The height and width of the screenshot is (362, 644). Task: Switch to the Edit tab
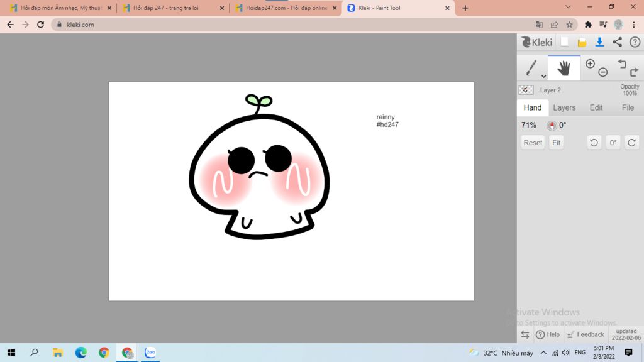coord(596,107)
